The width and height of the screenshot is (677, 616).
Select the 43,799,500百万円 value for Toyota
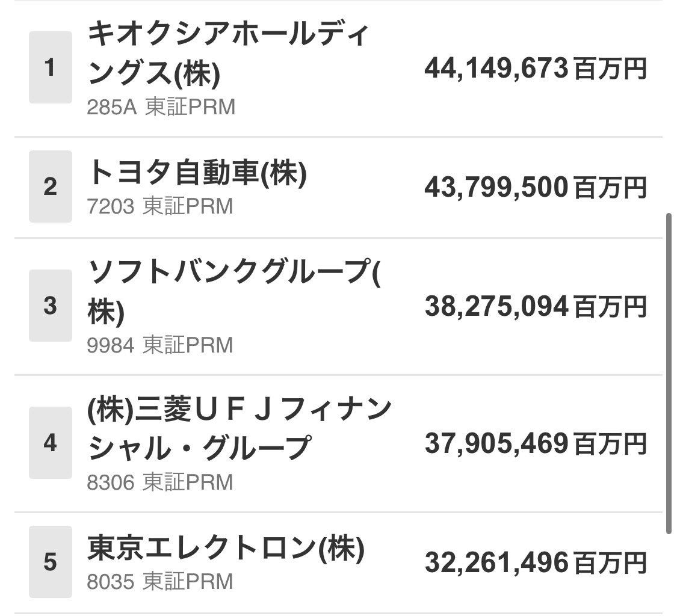click(x=536, y=187)
